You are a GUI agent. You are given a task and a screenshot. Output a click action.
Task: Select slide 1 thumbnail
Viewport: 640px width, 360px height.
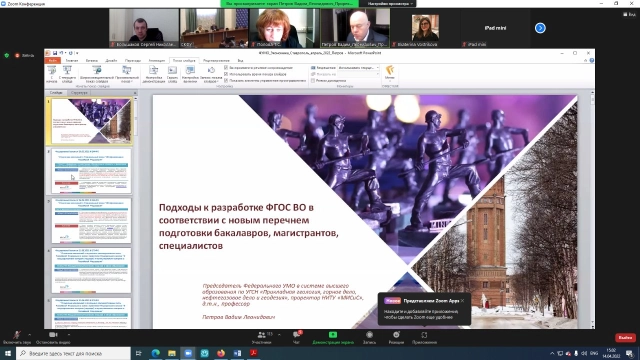point(92,121)
